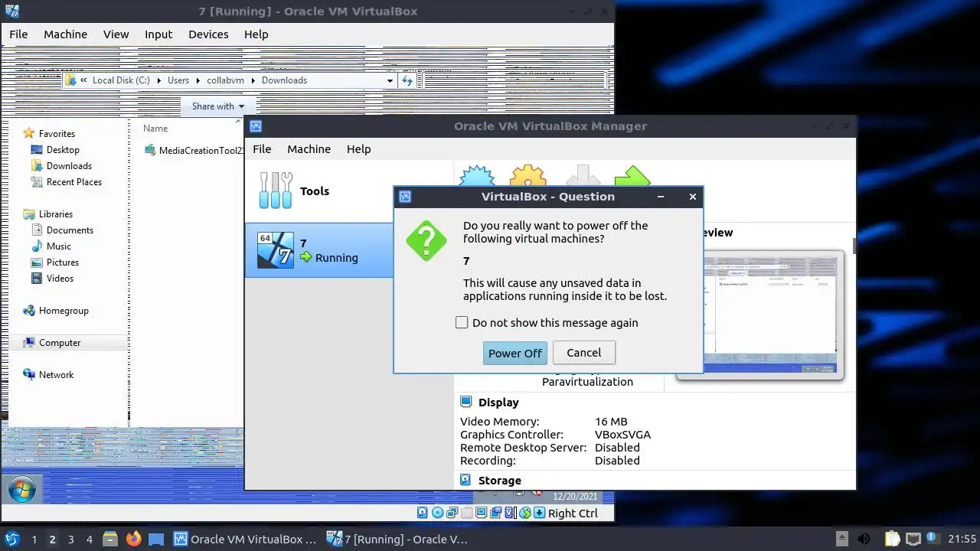Open the file manager icon on host panel
This screenshot has width=980, height=551.
[x=109, y=539]
